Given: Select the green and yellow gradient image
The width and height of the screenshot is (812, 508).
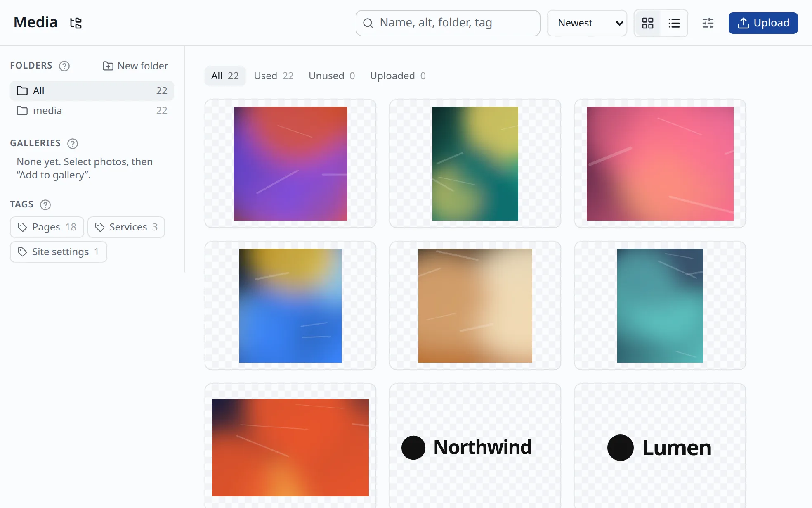Looking at the screenshot, I should 475,164.
